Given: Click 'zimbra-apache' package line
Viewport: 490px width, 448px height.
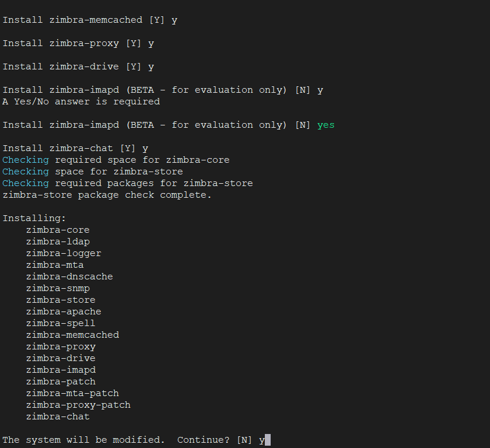Looking at the screenshot, I should (x=64, y=311).
